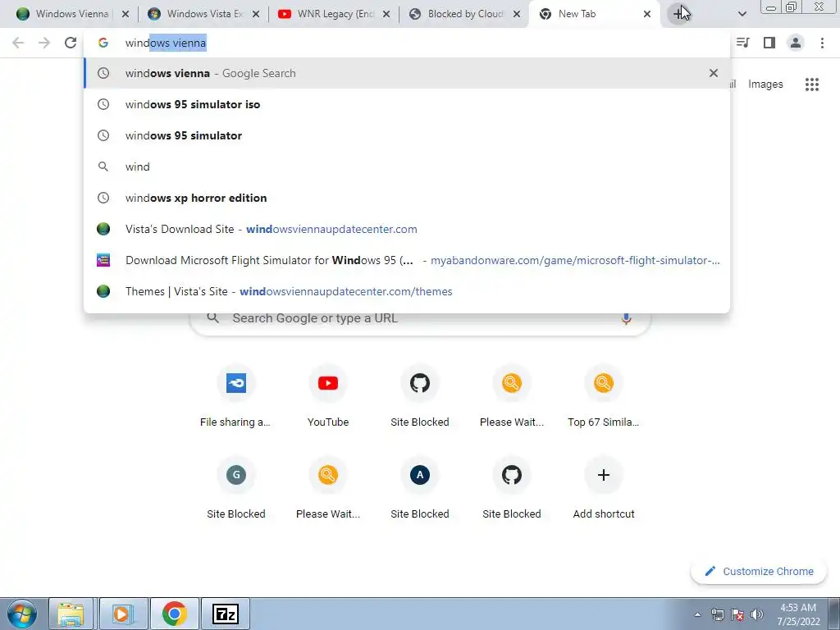
Task: Open the Please Wait... shortcut in first row
Action: click(x=512, y=396)
